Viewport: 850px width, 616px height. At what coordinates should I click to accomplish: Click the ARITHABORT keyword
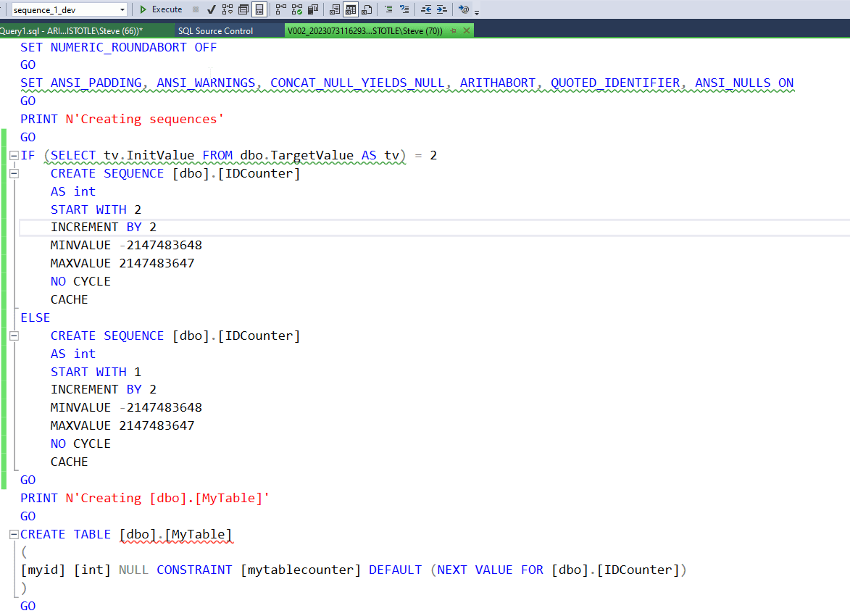pos(498,83)
